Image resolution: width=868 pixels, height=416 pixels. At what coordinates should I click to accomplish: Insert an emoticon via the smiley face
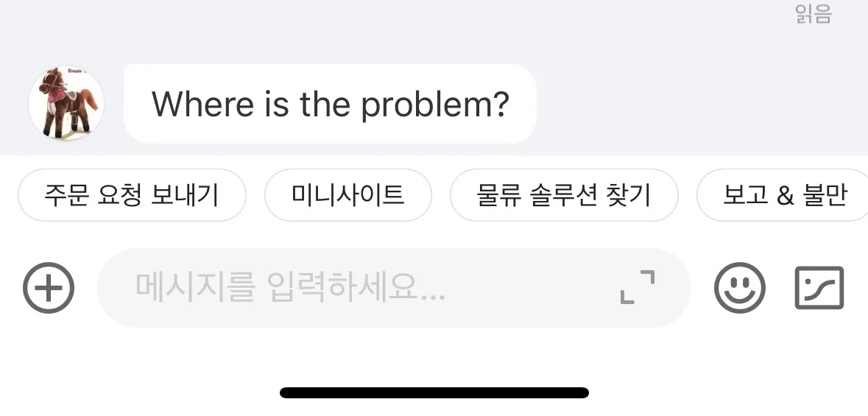[740, 287]
